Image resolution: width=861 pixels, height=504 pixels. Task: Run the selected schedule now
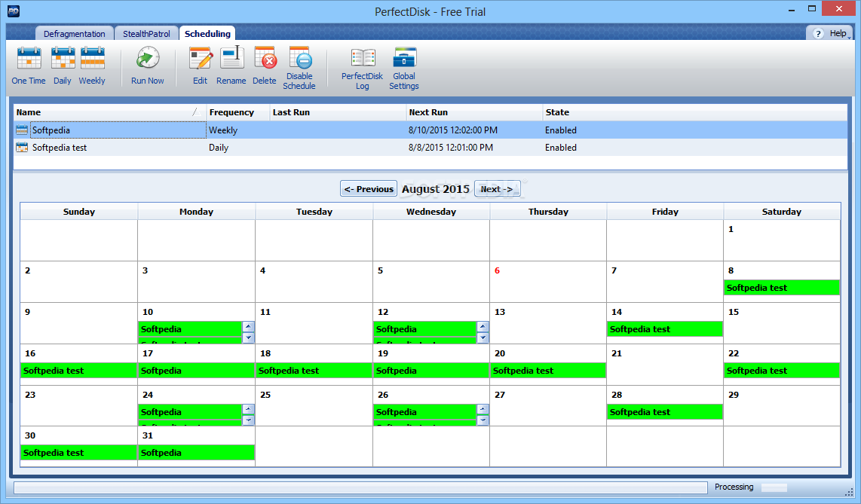tap(148, 66)
